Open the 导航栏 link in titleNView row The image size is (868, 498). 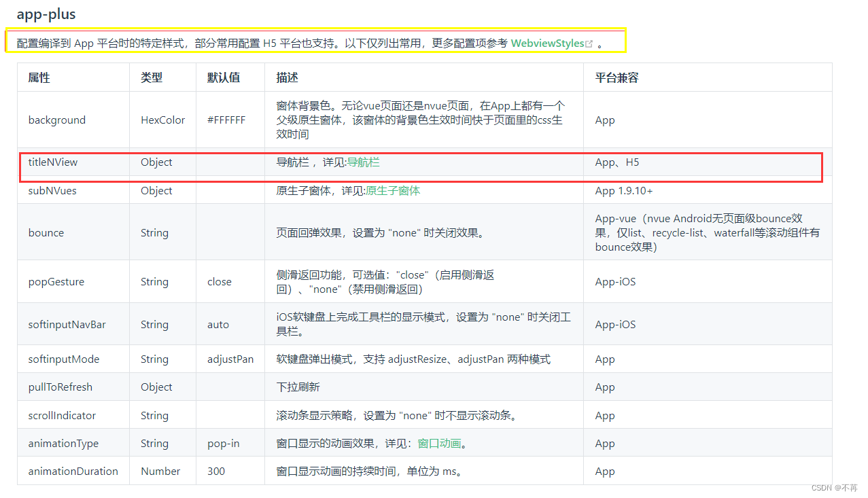tap(364, 162)
